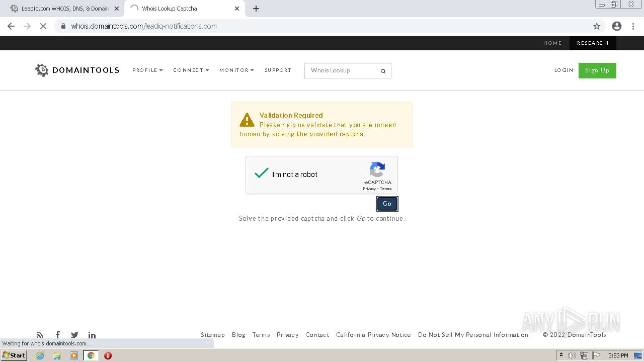
Task: Click the red security taskbar icon
Action: 108,355
